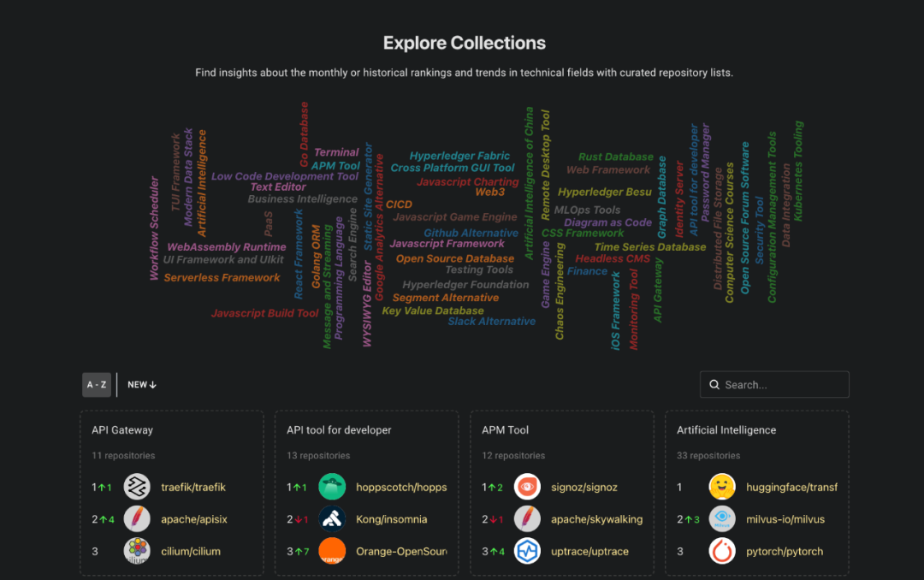Click Cross Platform GUI Tool word

(453, 168)
